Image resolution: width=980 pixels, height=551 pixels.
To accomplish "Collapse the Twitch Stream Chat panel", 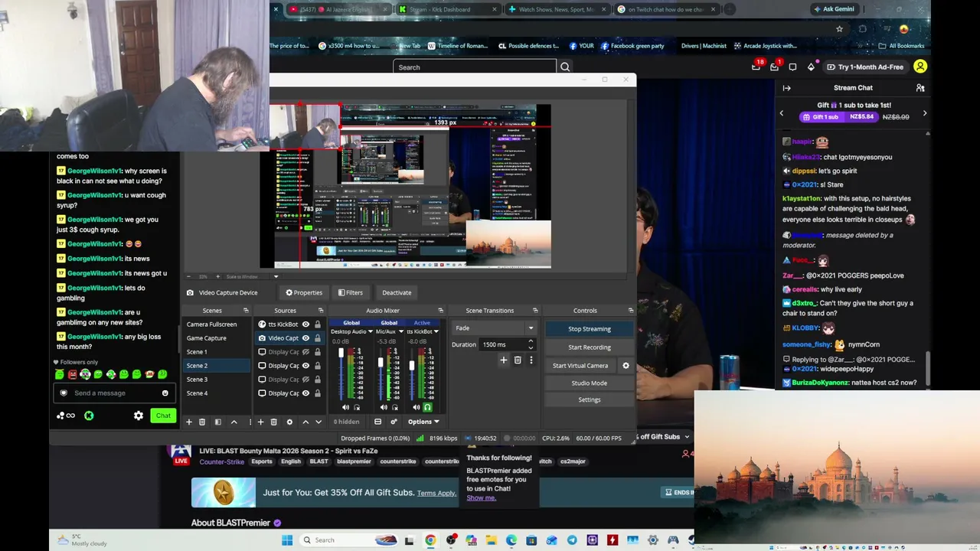I will 786,88.
